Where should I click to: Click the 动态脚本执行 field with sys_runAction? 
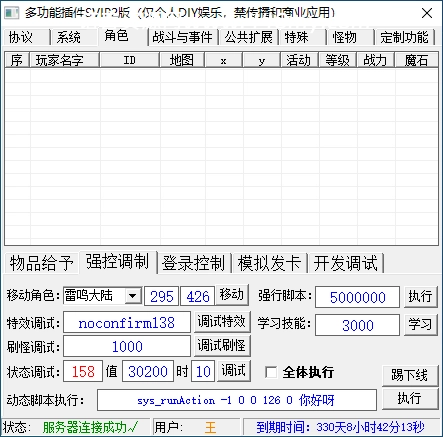point(237,400)
